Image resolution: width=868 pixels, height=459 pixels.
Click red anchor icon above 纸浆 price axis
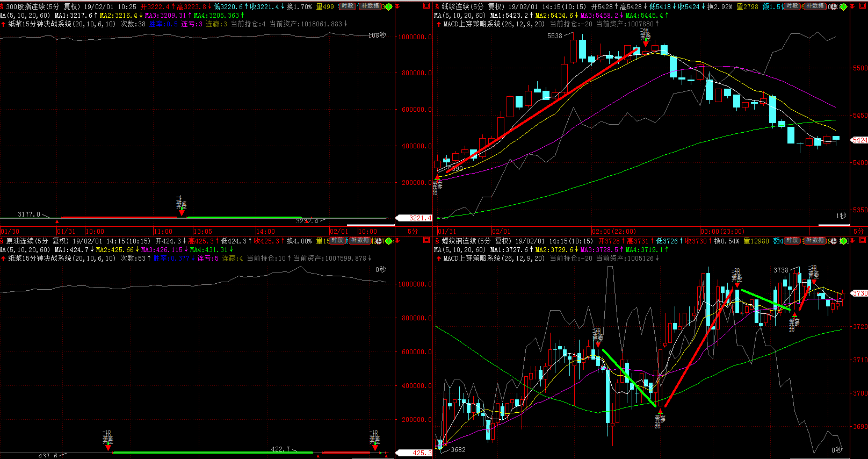852,6
